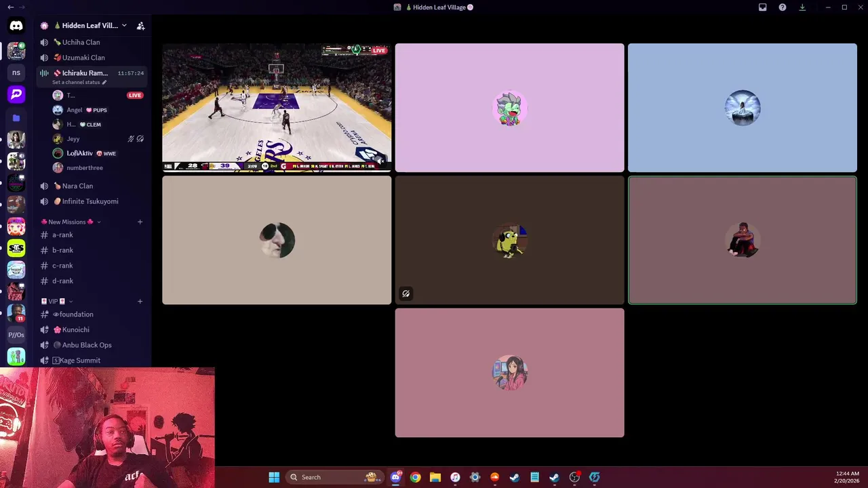Screen dimensions: 868x488
Task: Open File Explorer from taskbar
Action: point(435,477)
